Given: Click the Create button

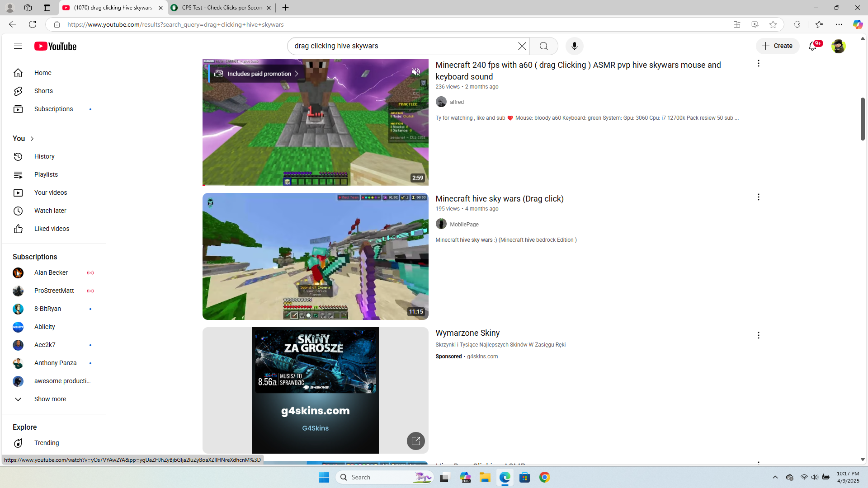Looking at the screenshot, I should point(778,46).
